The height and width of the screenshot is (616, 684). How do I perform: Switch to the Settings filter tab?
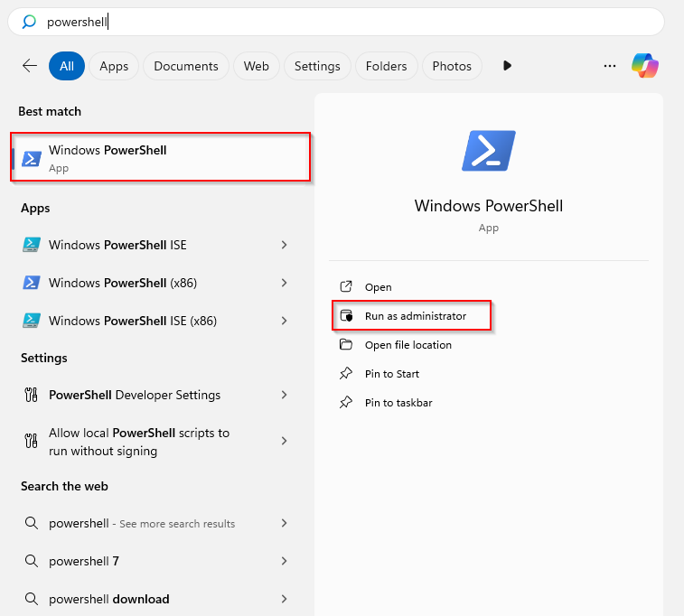pos(317,66)
